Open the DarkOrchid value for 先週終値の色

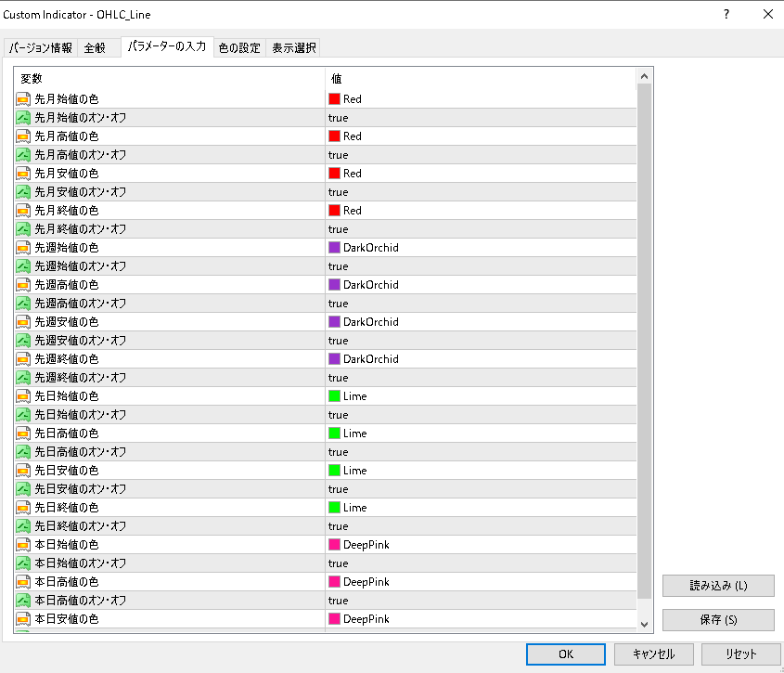[371, 358]
